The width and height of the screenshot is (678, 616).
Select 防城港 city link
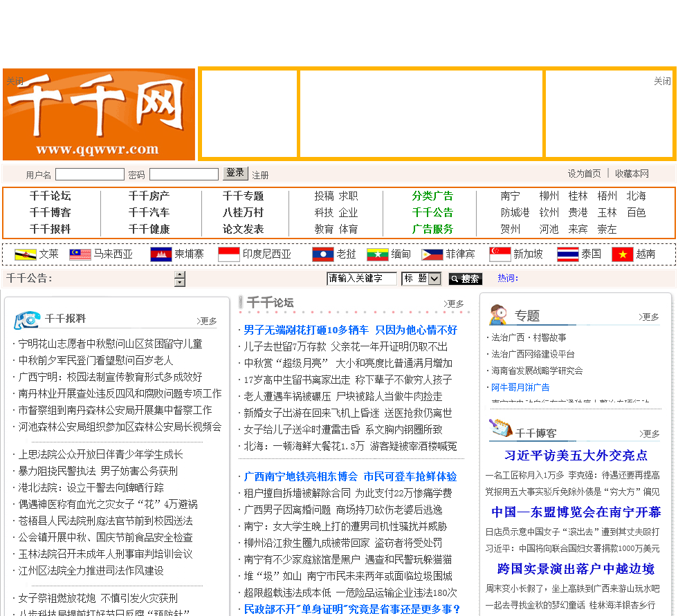pyautogui.click(x=515, y=212)
